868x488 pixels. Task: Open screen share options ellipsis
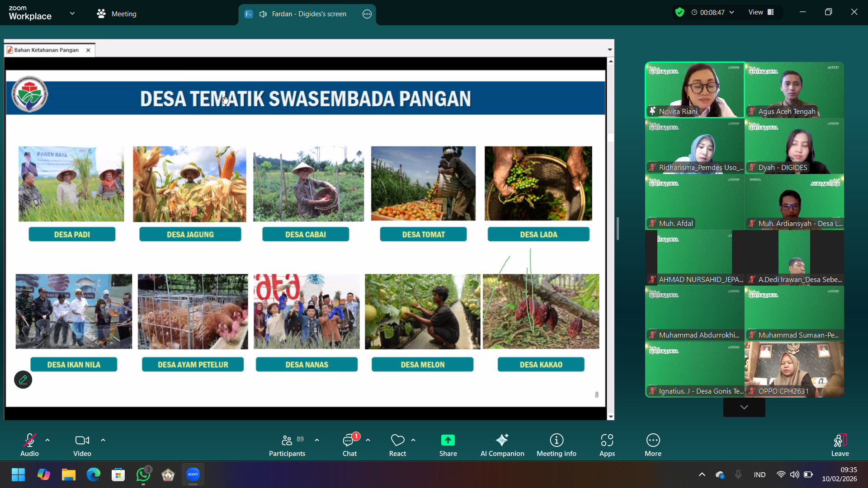click(367, 14)
